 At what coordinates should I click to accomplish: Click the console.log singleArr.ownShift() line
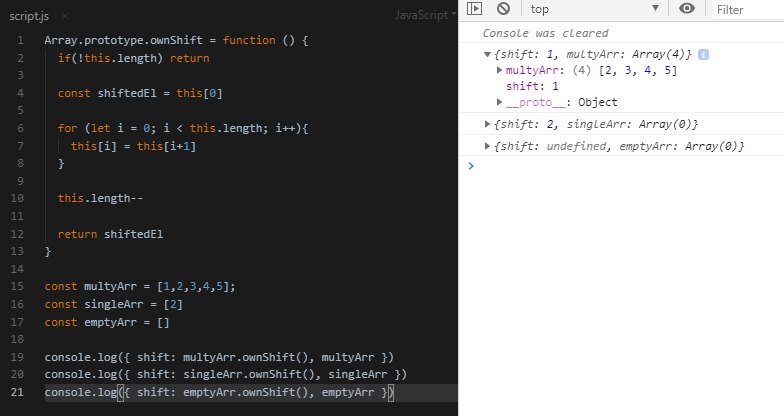tap(226, 374)
